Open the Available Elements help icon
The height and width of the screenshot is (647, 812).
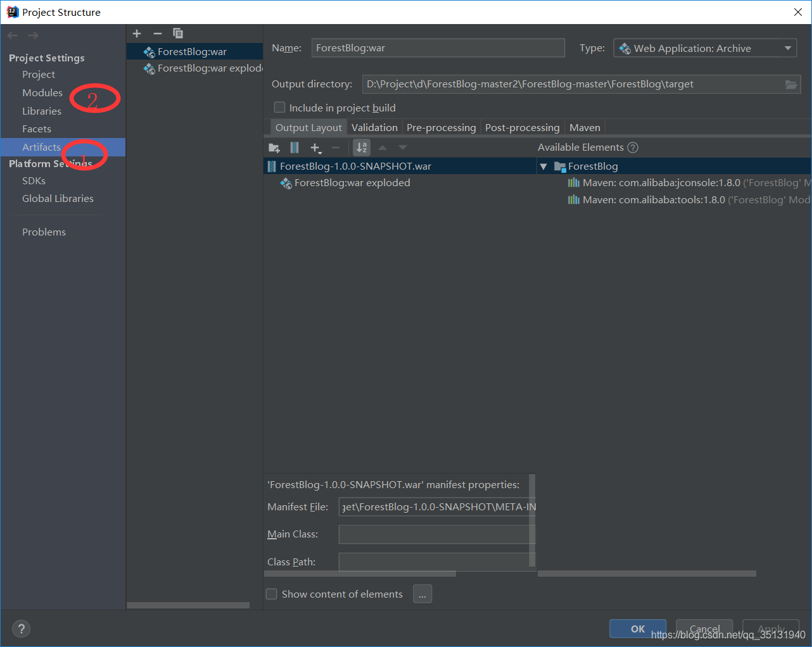point(633,148)
